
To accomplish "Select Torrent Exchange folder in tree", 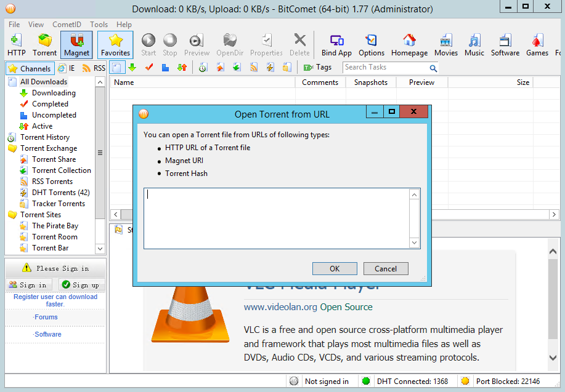I will (x=49, y=148).
